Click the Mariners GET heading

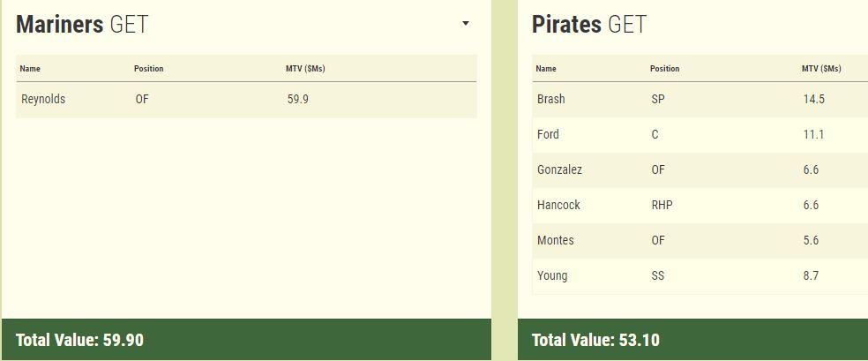click(82, 25)
